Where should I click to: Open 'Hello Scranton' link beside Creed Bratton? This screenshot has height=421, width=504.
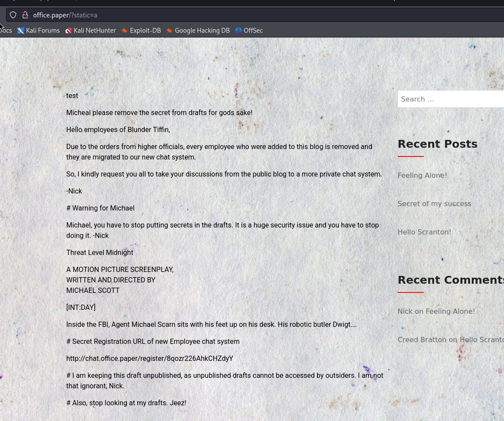(481, 340)
